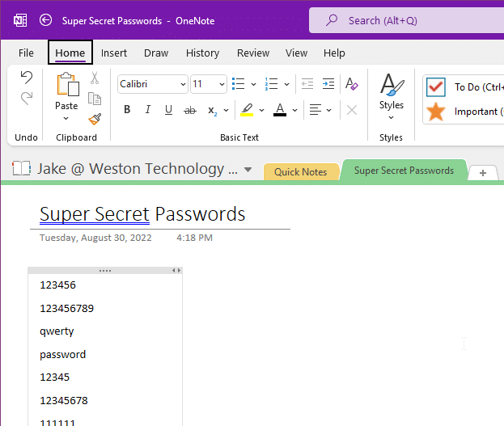
Task: Apply numbered list formatting
Action: [271, 84]
